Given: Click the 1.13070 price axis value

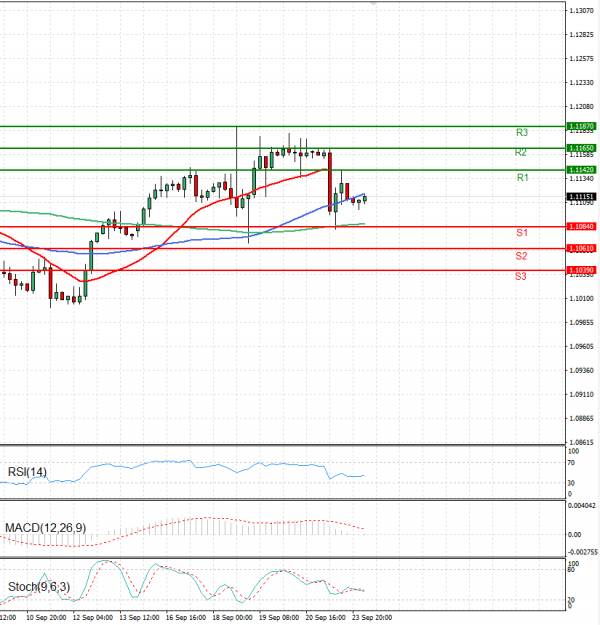Looking at the screenshot, I should (582, 10).
